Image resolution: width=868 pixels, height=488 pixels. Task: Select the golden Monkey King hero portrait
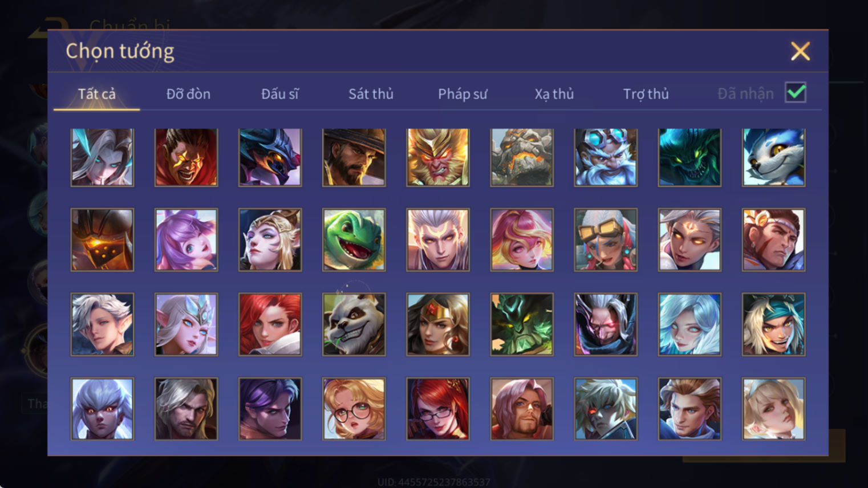[x=437, y=157]
